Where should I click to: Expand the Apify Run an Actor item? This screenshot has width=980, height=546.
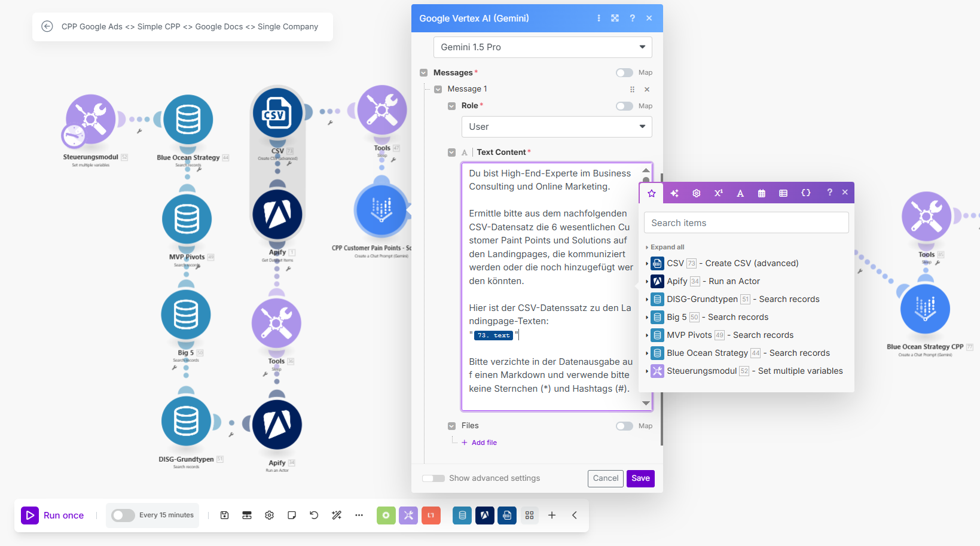pyautogui.click(x=646, y=281)
